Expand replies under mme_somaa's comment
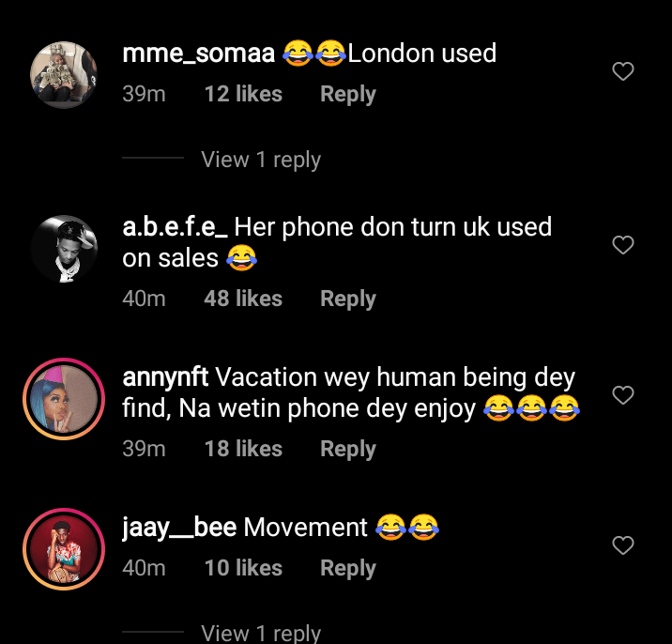The height and width of the screenshot is (644, 672). (x=261, y=160)
